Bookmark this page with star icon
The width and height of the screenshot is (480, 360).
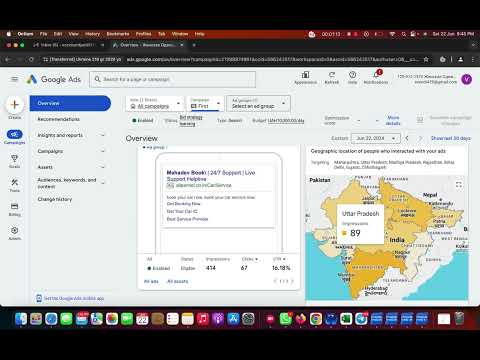pyautogui.click(x=426, y=59)
